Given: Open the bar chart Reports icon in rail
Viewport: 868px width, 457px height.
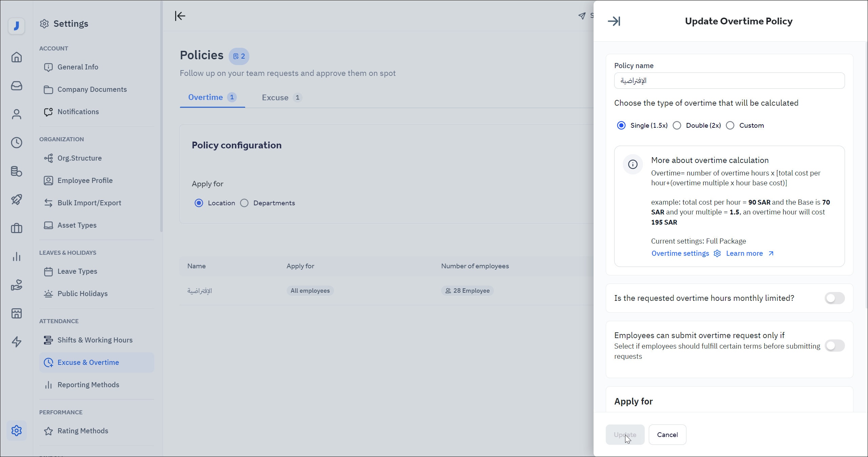Looking at the screenshot, I should 16,256.
